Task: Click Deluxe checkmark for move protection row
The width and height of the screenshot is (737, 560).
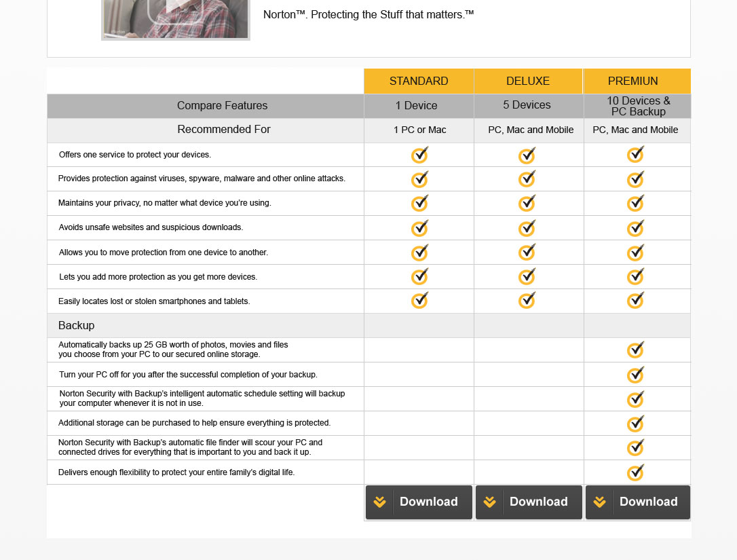Action: 527,253
